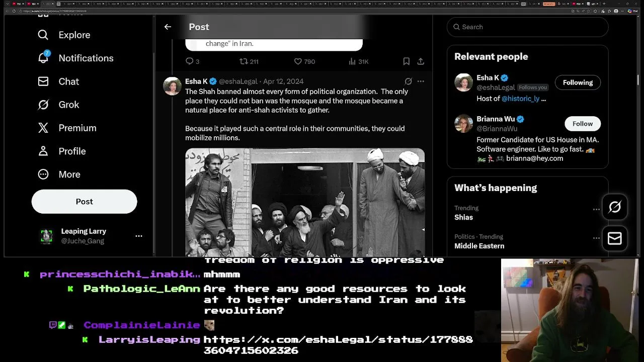Like the post with 790 likes
The width and height of the screenshot is (644, 362).
[304, 61]
